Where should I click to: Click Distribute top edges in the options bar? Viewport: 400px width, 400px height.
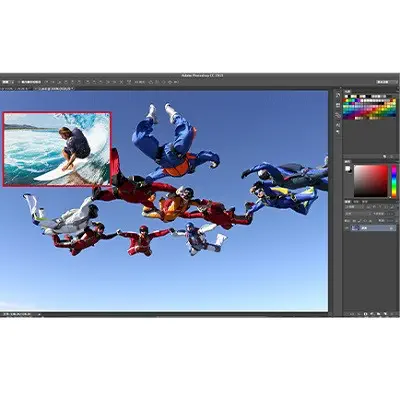(x=87, y=82)
